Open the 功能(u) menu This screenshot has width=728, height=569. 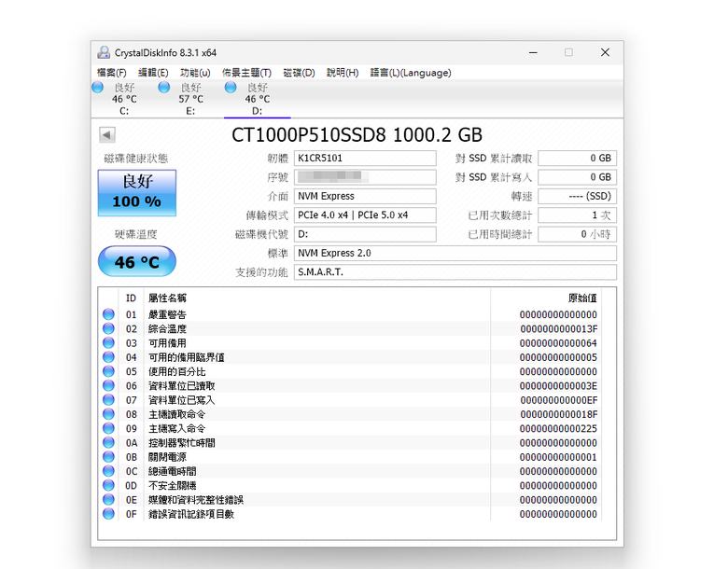pyautogui.click(x=195, y=73)
